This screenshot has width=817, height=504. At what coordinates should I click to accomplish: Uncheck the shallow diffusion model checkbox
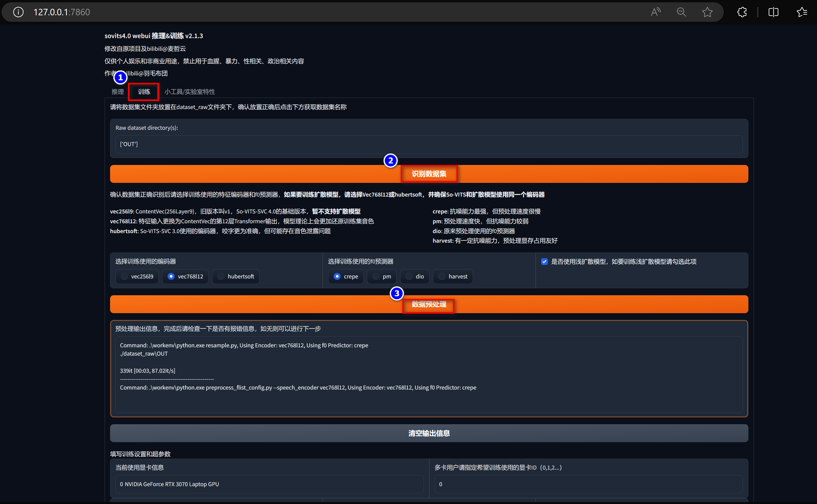point(544,262)
